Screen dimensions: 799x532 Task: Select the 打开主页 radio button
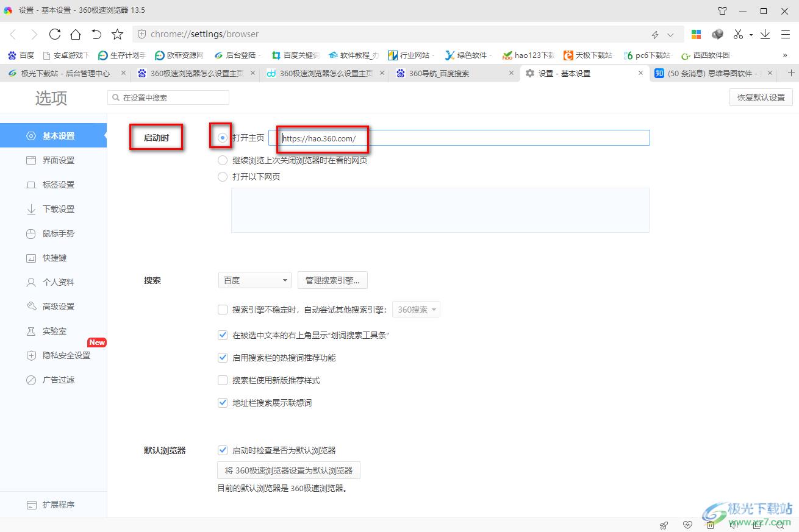(x=223, y=138)
